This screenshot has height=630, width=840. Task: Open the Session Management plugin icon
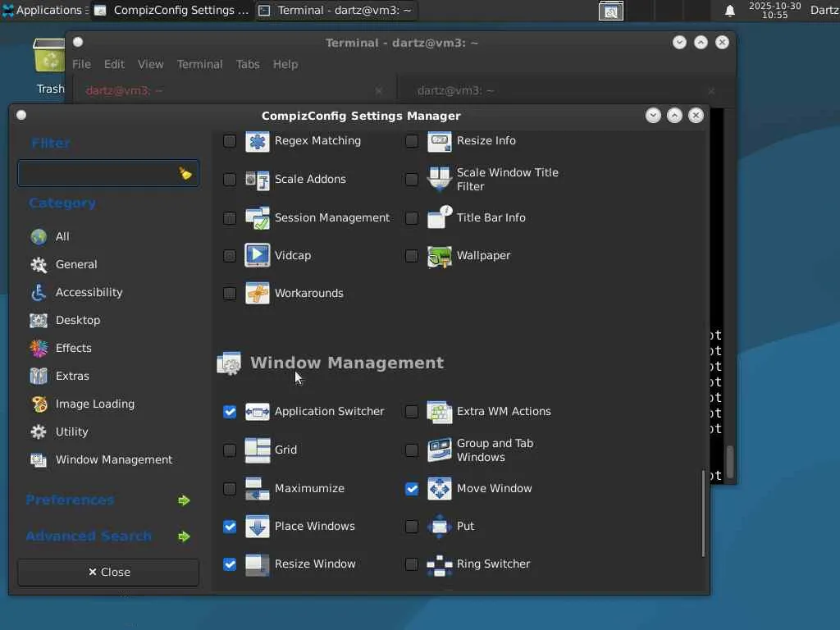point(257,218)
